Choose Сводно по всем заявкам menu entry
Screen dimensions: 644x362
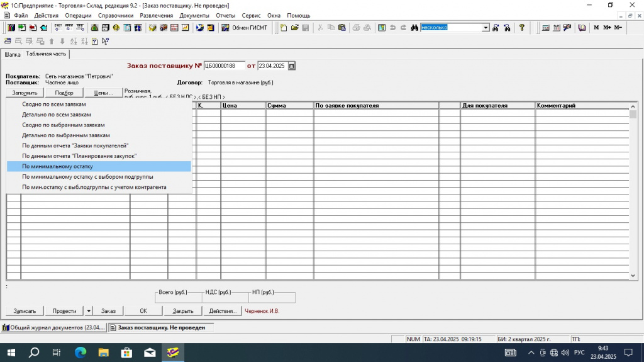pyautogui.click(x=99, y=104)
